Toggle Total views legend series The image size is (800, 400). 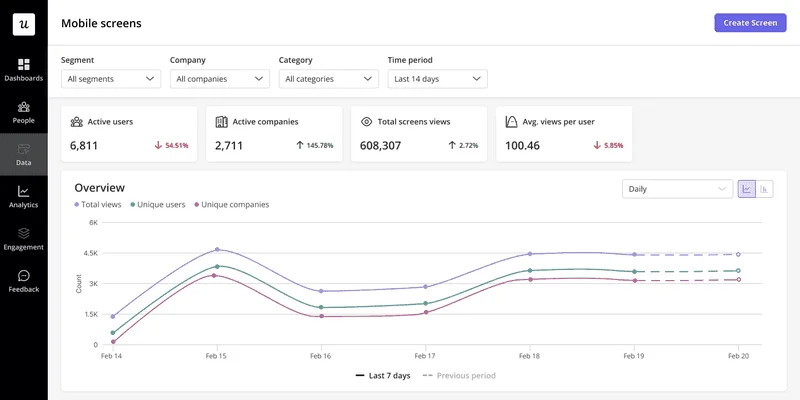(x=98, y=205)
